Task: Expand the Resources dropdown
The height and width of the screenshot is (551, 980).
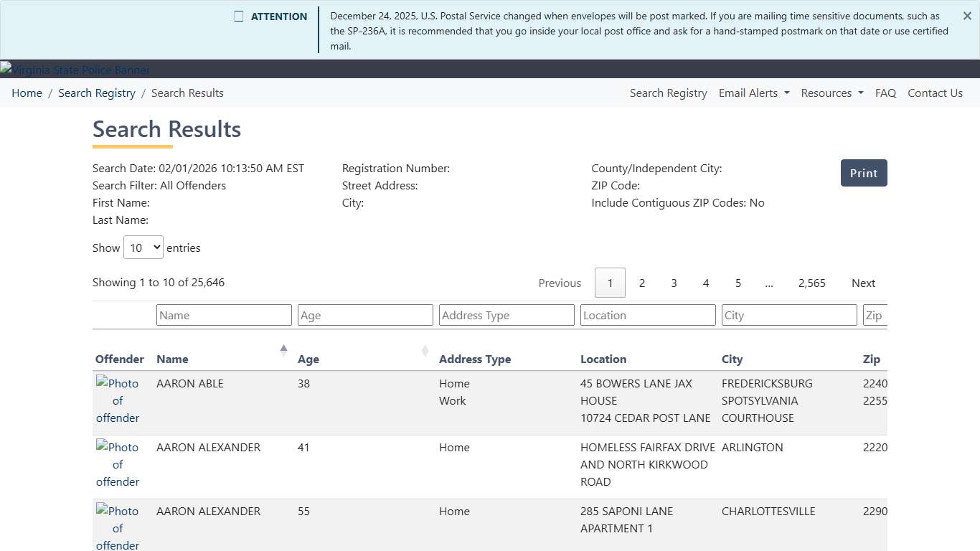Action: click(831, 93)
